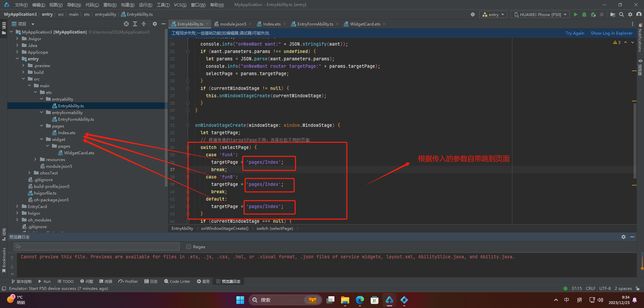
Task: Open the HUAWEI Phone [P50] device dropdown
Action: coord(540,14)
